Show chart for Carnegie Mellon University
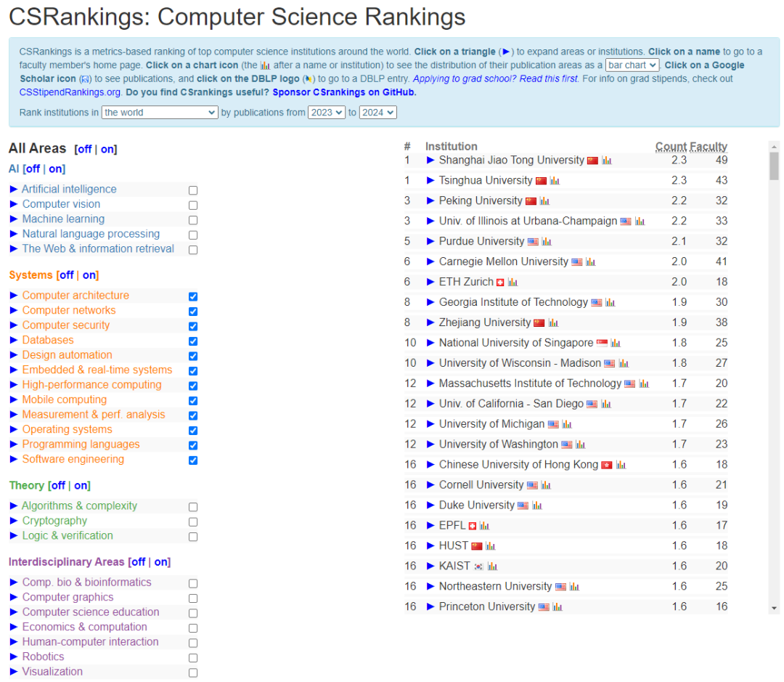 pos(591,262)
